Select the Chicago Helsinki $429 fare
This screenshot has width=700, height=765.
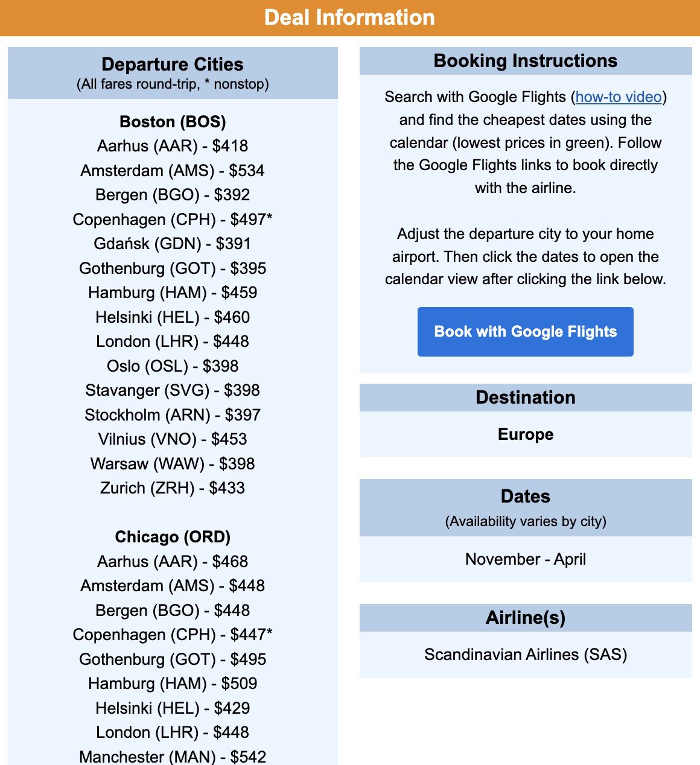coord(173,708)
